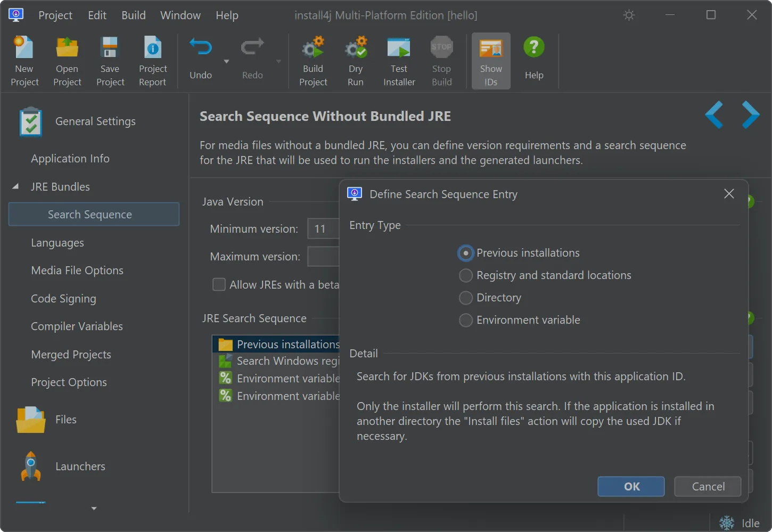This screenshot has height=532, width=772.
Task: Open Media File Options page
Action: point(77,271)
